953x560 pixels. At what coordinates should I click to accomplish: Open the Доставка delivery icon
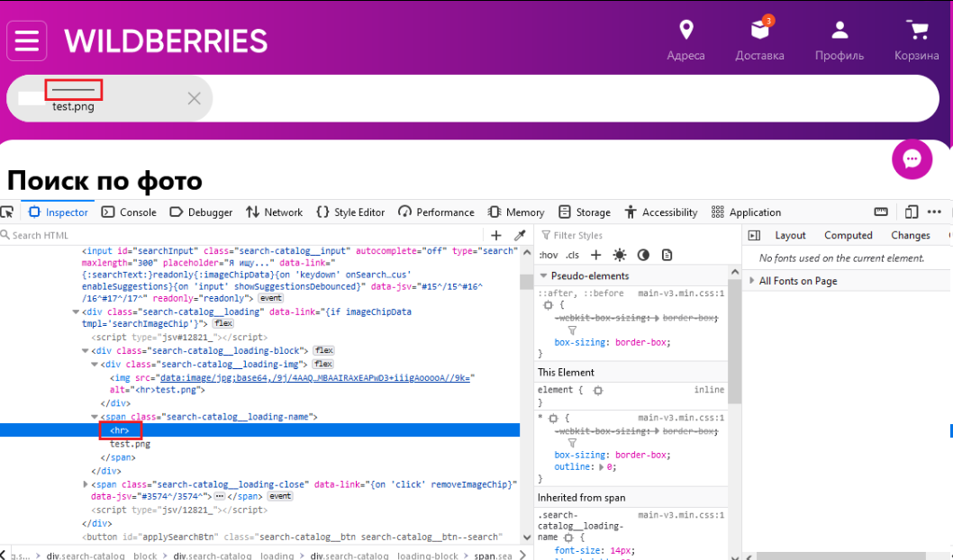pyautogui.click(x=759, y=41)
